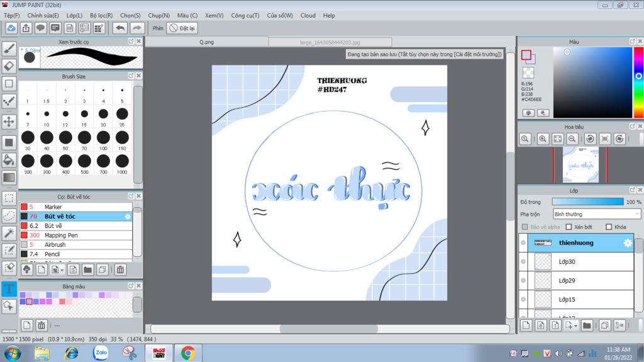Click the Redo arrow in toolbar
Screen dimensions: 644x362
pos(136,28)
